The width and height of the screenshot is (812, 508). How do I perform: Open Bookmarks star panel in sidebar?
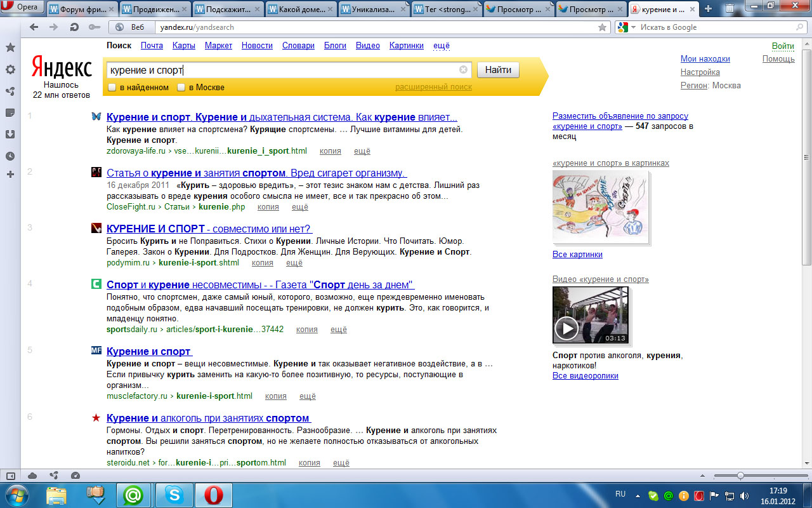coord(10,48)
